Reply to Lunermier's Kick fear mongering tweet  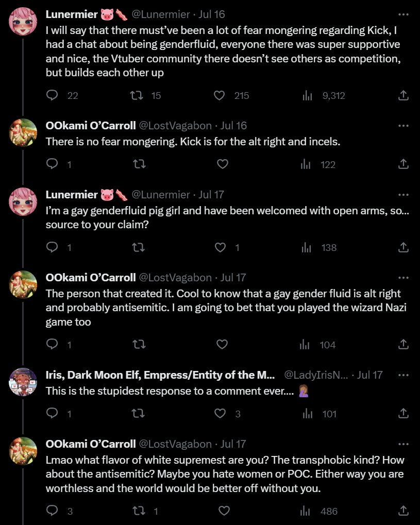click(x=52, y=95)
